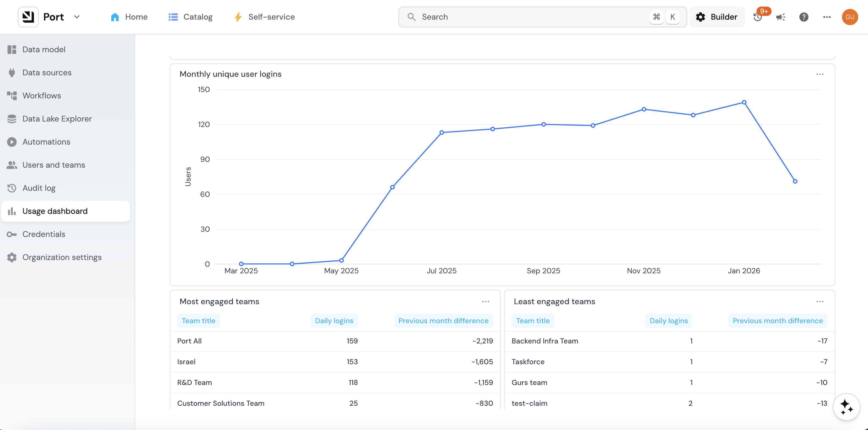Open Most engaged teams options menu
The height and width of the screenshot is (430, 868).
pos(485,301)
